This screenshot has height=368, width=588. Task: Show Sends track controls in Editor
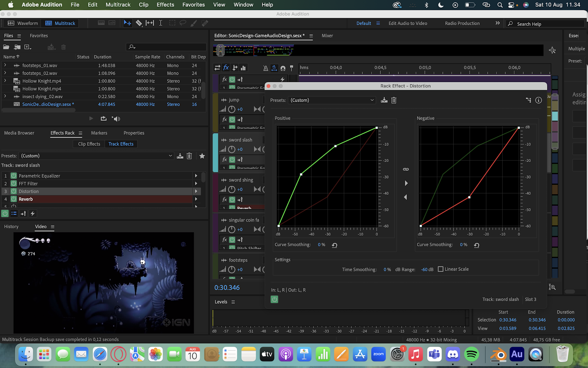(x=235, y=68)
